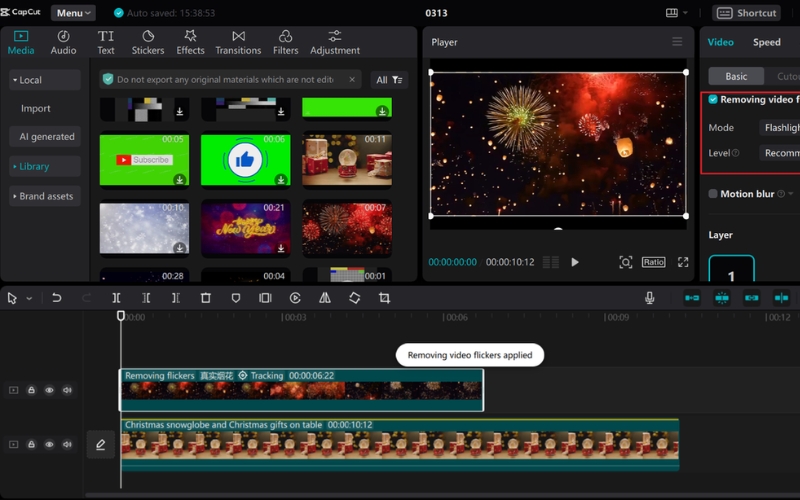Viewport: 800px width, 500px height.
Task: Switch to the Speed tab
Action: (766, 42)
